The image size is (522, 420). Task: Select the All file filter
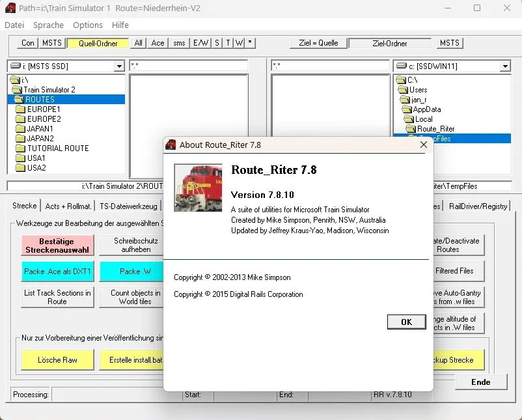pyautogui.click(x=138, y=43)
